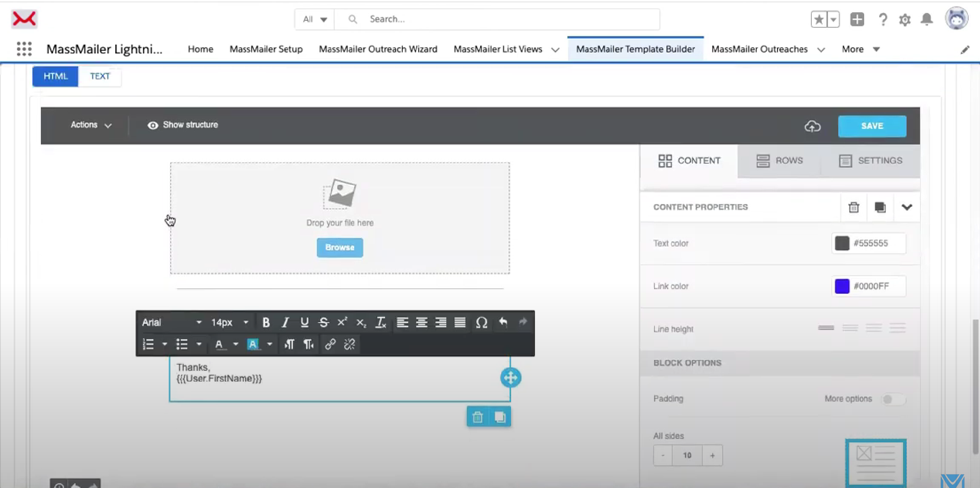Viewport: 980px width, 488px height.
Task: Select the CONTENT tab
Action: 689,161
